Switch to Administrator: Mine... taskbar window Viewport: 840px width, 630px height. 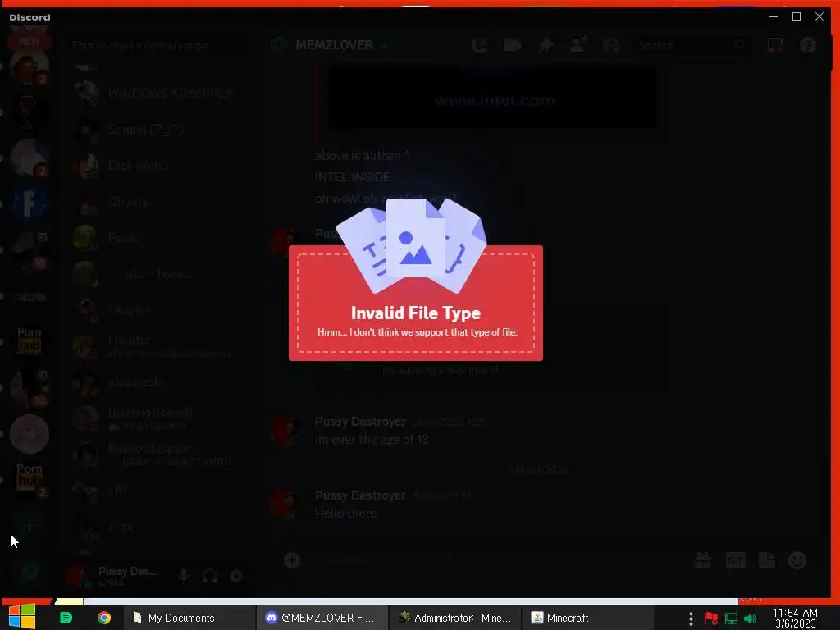[x=454, y=618]
